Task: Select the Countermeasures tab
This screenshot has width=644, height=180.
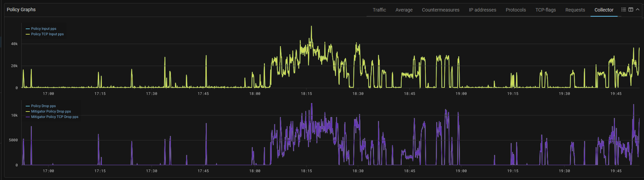Action: tap(440, 10)
